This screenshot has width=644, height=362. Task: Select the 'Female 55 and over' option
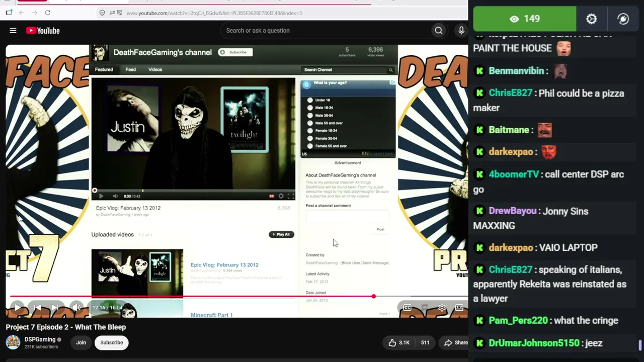click(x=310, y=146)
